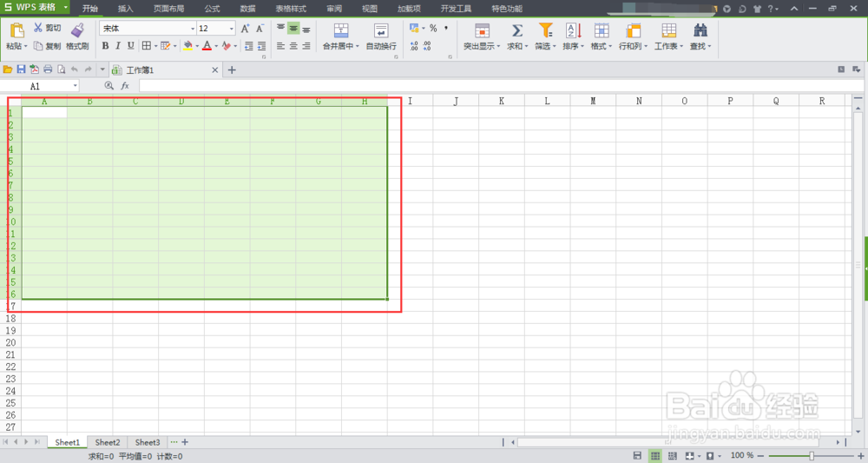The image size is (868, 463).
Task: Toggle italic formatting
Action: coord(118,46)
